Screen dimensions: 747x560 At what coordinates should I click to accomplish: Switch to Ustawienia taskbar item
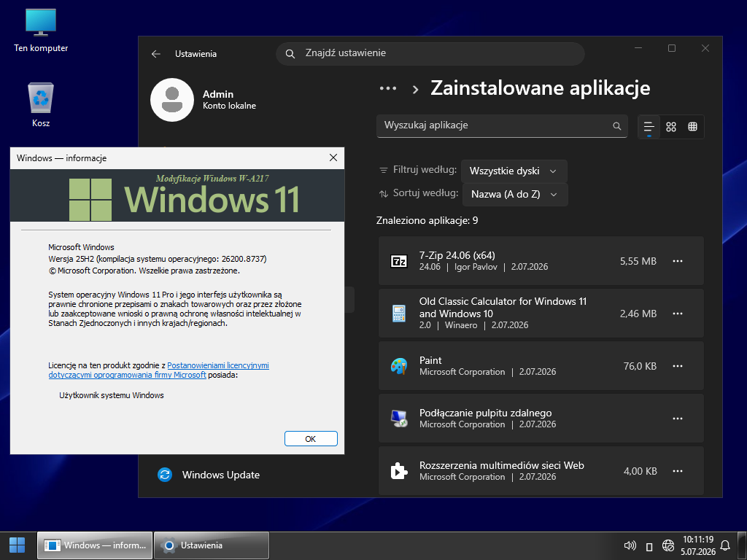point(212,545)
